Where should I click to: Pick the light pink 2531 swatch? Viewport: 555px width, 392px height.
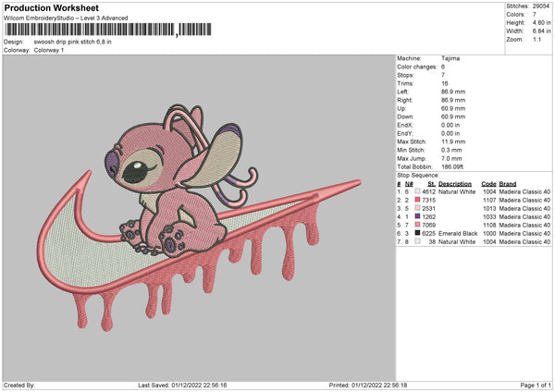pyautogui.click(x=419, y=208)
